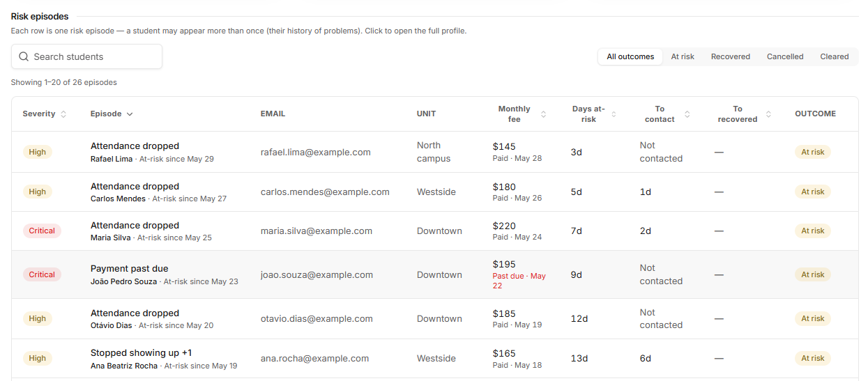Click At risk outcome badge for João Pedro Souza
Screen dimensions: 868x381
(813, 274)
